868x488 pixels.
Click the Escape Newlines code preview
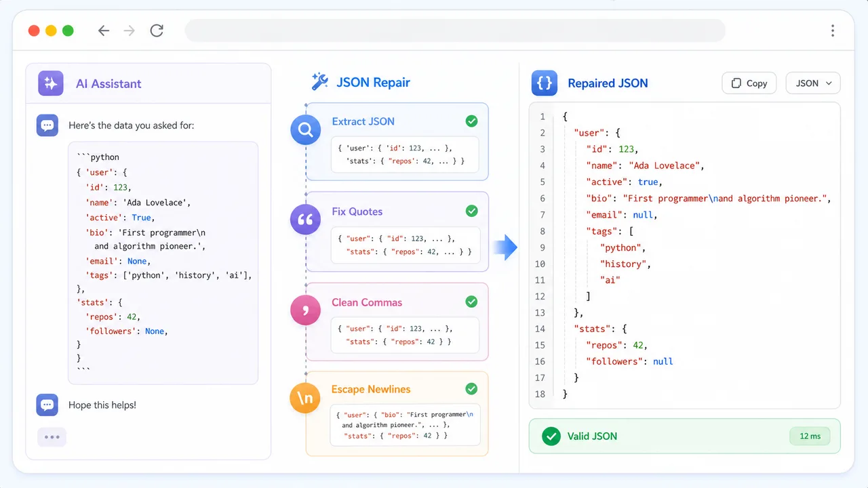click(405, 425)
